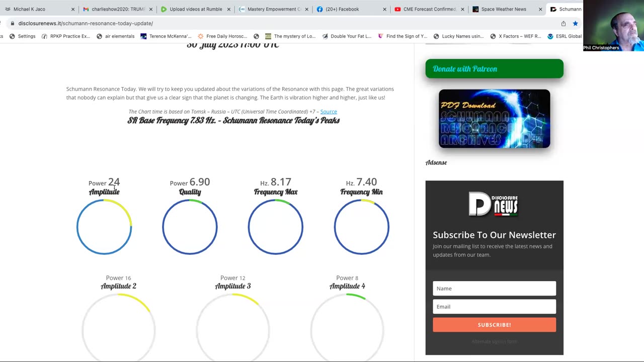Image resolution: width=644 pixels, height=362 pixels.
Task: Click the disclosurenews.it URL in address bar
Action: tap(86, 23)
